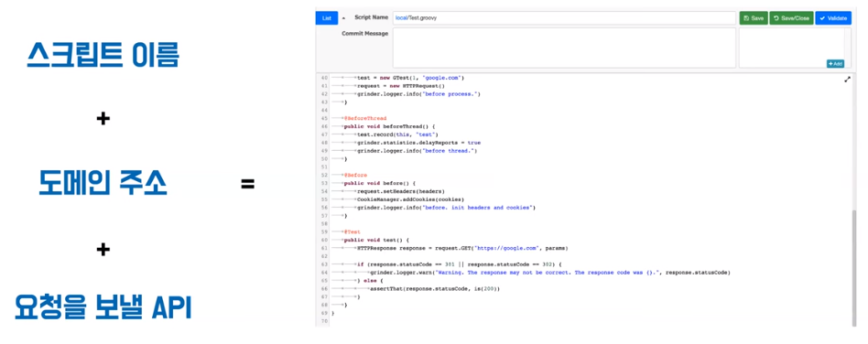The height and width of the screenshot is (344, 868).
Task: Place cursor on the request.GET line
Action: pyautogui.click(x=462, y=248)
